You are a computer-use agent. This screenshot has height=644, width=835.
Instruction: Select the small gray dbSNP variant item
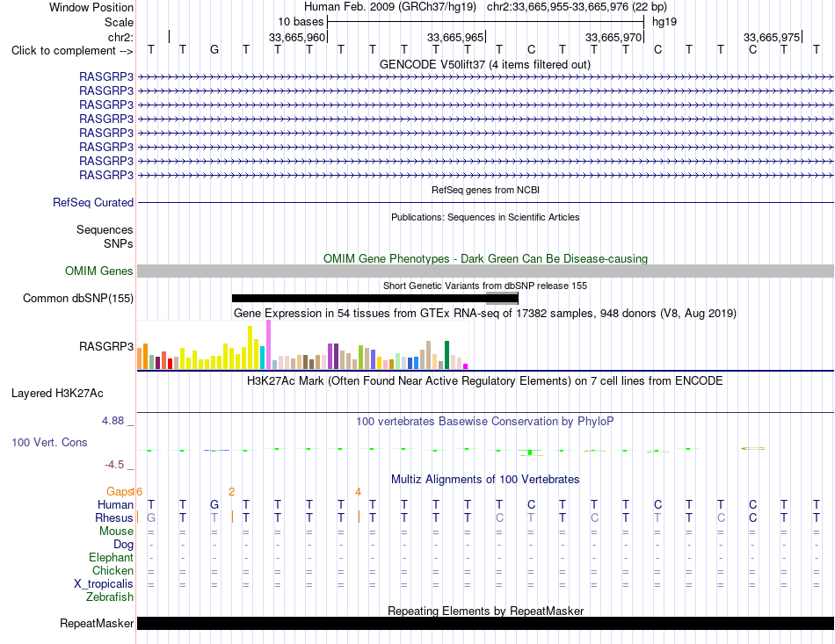pos(502,298)
